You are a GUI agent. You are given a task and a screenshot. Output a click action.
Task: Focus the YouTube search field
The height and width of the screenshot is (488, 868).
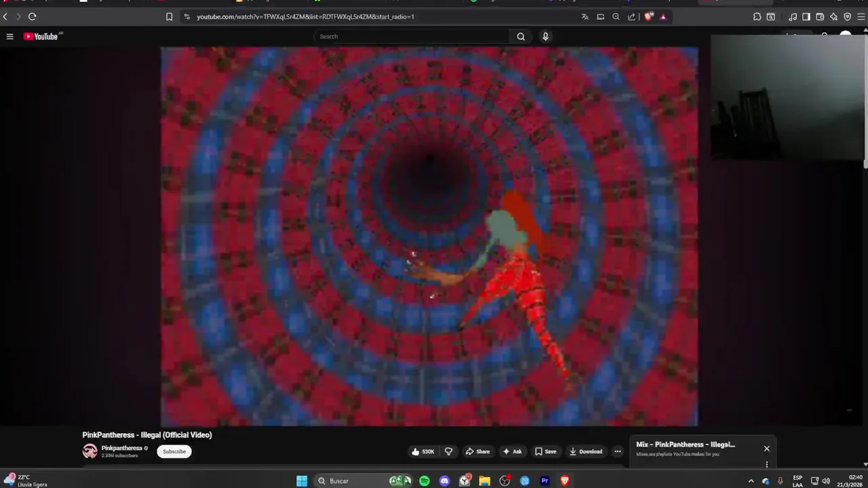(x=412, y=37)
